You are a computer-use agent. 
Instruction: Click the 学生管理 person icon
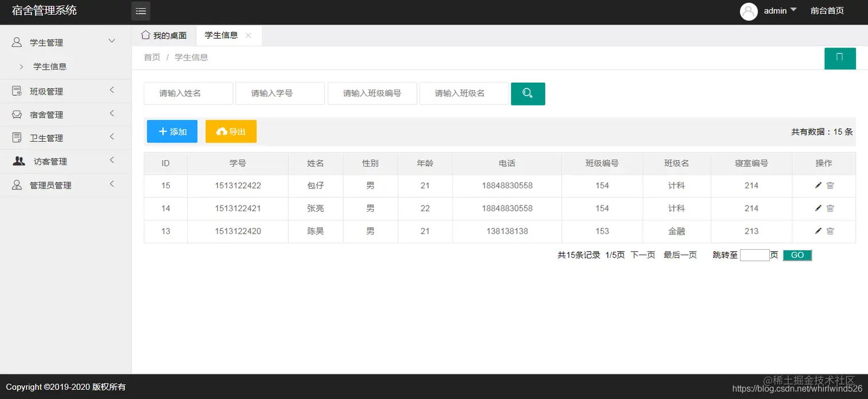[17, 42]
